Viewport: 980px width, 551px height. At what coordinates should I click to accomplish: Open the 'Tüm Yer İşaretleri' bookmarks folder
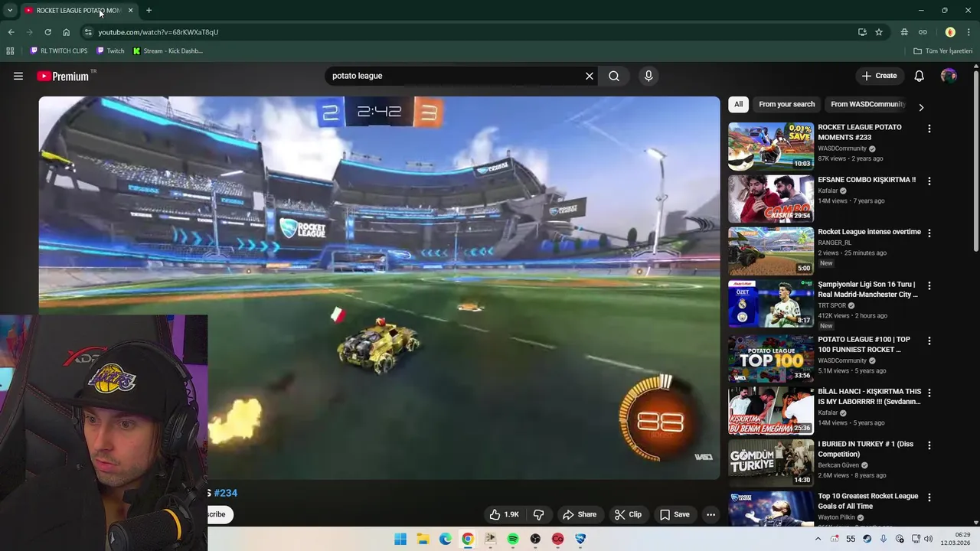pyautogui.click(x=942, y=51)
